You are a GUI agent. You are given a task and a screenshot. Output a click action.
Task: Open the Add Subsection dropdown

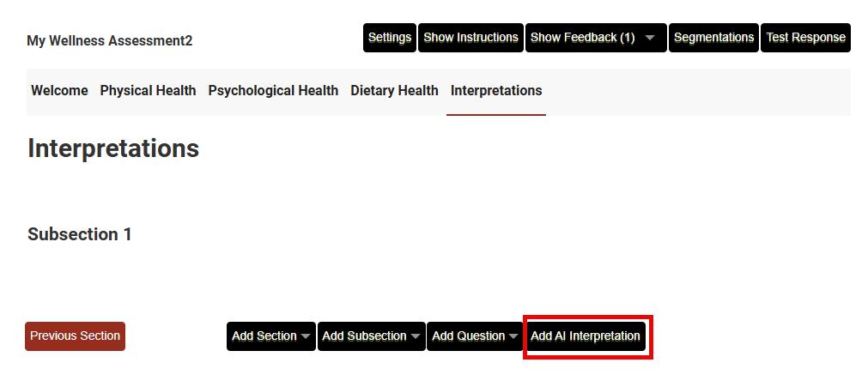point(371,336)
